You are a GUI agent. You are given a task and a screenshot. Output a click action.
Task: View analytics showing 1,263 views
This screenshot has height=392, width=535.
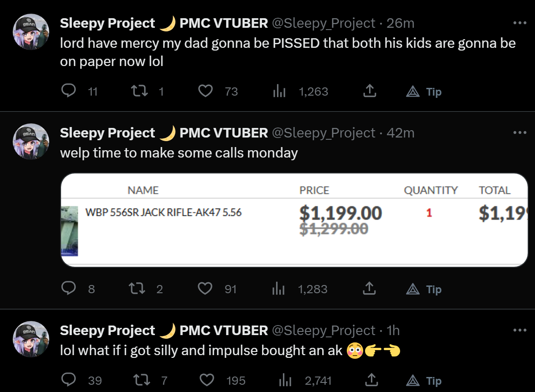click(x=300, y=91)
